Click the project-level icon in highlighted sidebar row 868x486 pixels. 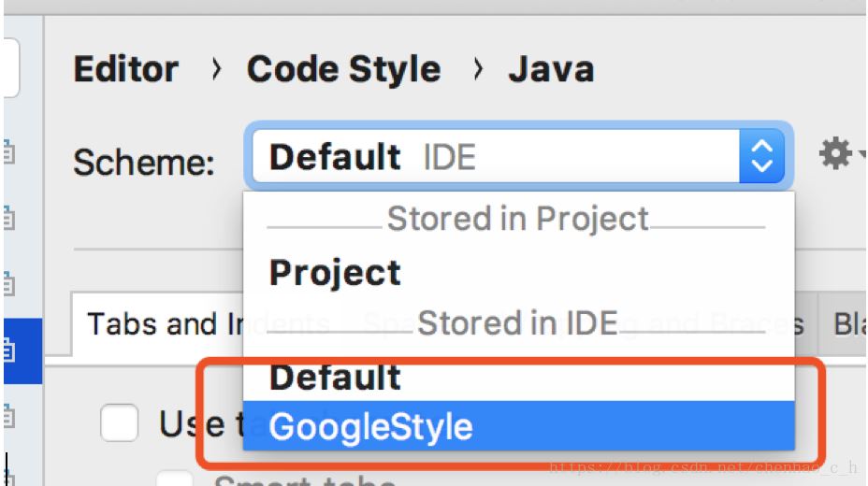(x=9, y=351)
